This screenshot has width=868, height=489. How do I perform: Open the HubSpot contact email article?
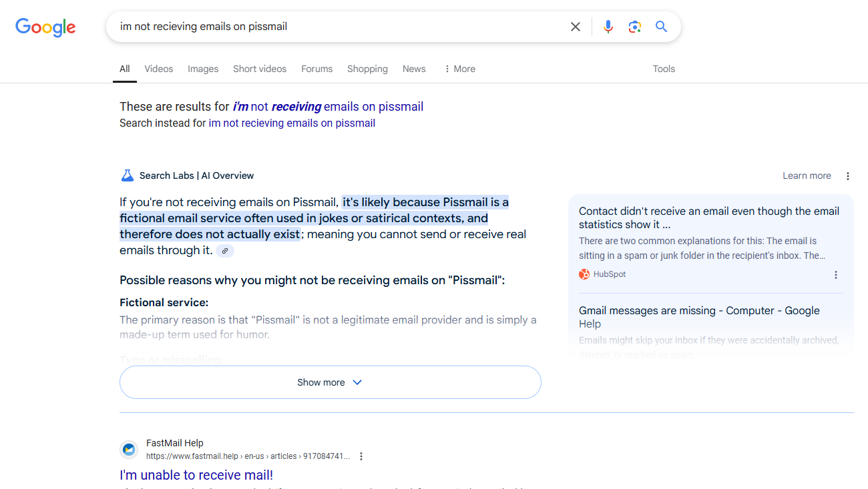(709, 217)
